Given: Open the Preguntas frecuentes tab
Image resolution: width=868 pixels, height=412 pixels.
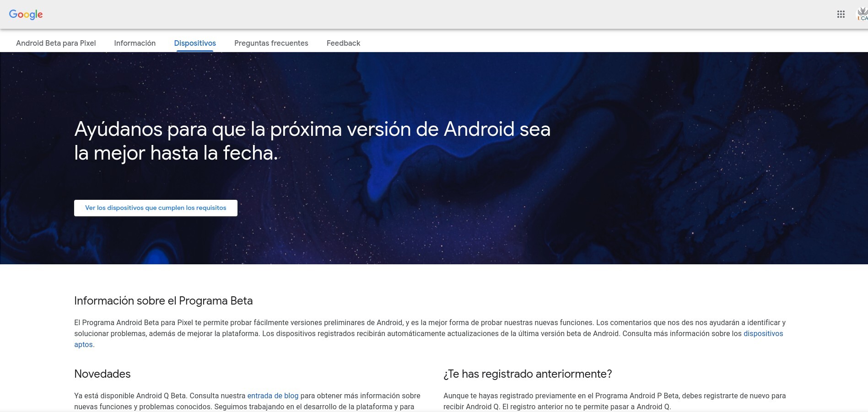Looking at the screenshot, I should (x=271, y=43).
